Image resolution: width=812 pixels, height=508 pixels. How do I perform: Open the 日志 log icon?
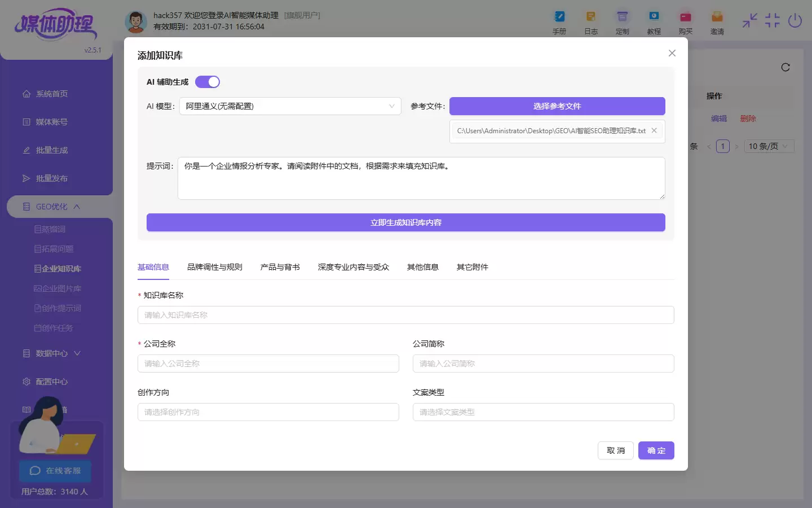tap(591, 22)
